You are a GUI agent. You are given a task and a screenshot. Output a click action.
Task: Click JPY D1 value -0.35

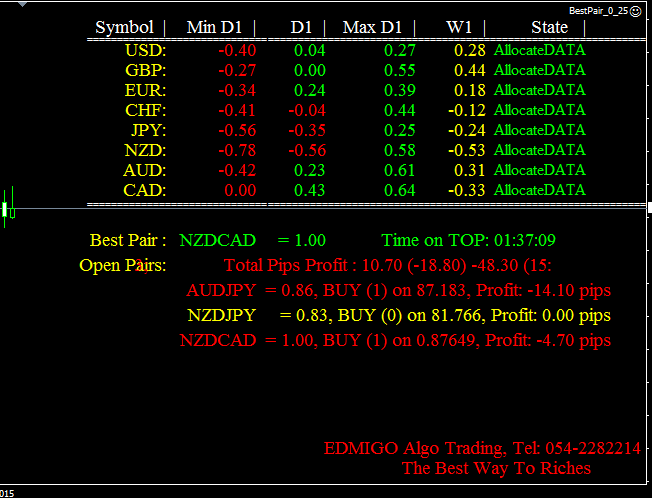click(x=307, y=131)
